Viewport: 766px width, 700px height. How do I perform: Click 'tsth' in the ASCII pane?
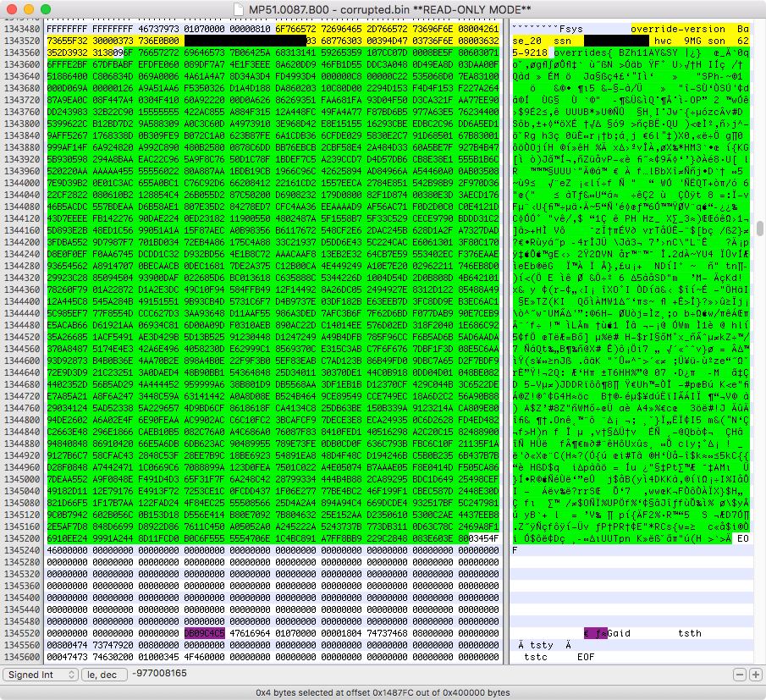690,633
